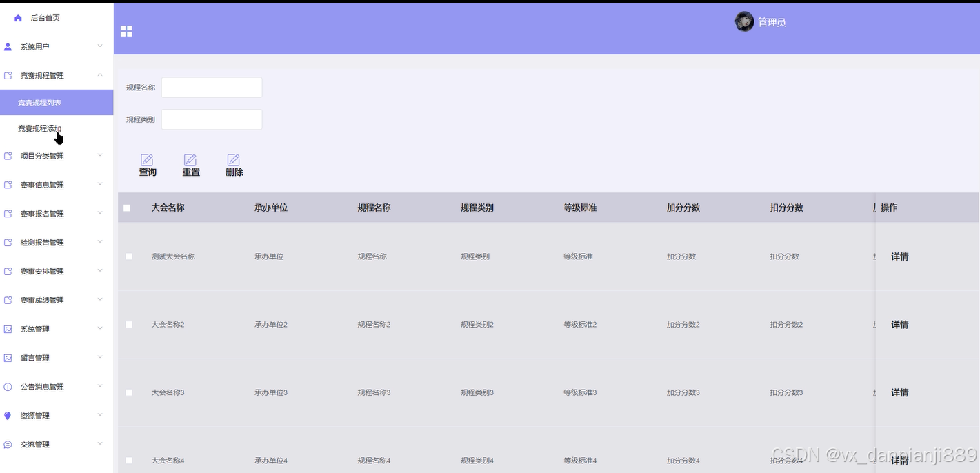Select 竞赛规程添加 submenu item
Image resolution: width=980 pixels, height=473 pixels.
pos(39,129)
